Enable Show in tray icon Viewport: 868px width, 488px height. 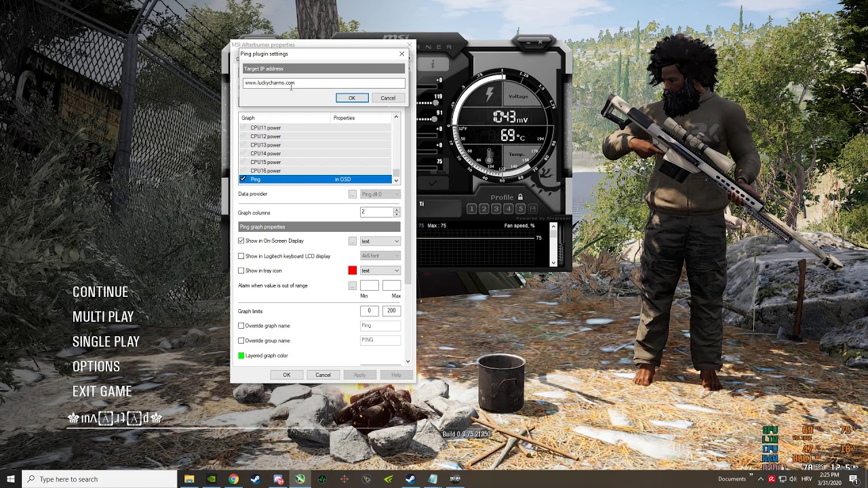[x=241, y=270]
